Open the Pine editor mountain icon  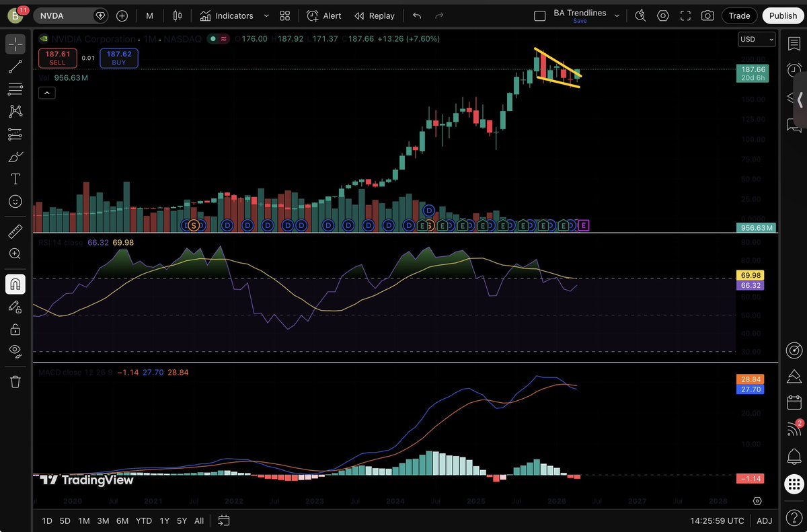point(794,376)
